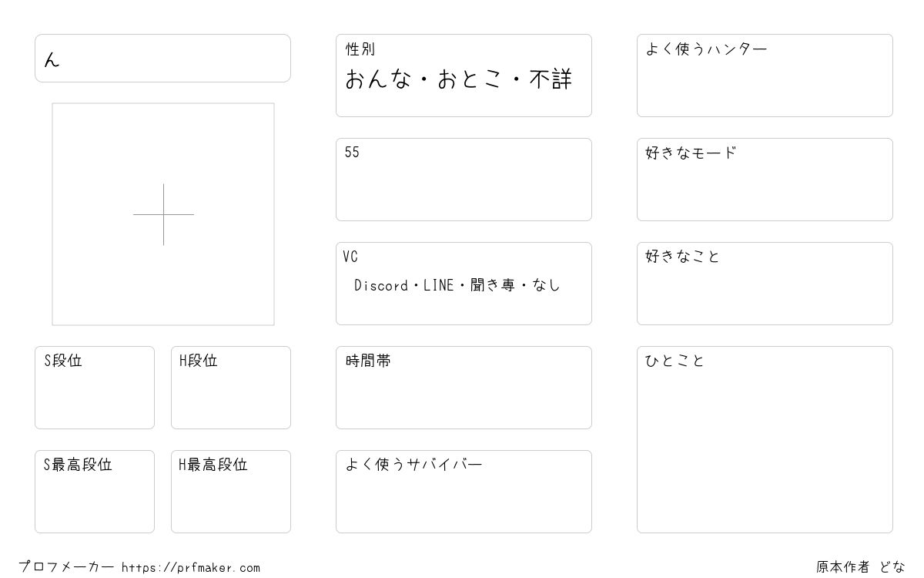This screenshot has width=924, height=578.
Task: Select LINE as VC option
Action: (x=439, y=285)
